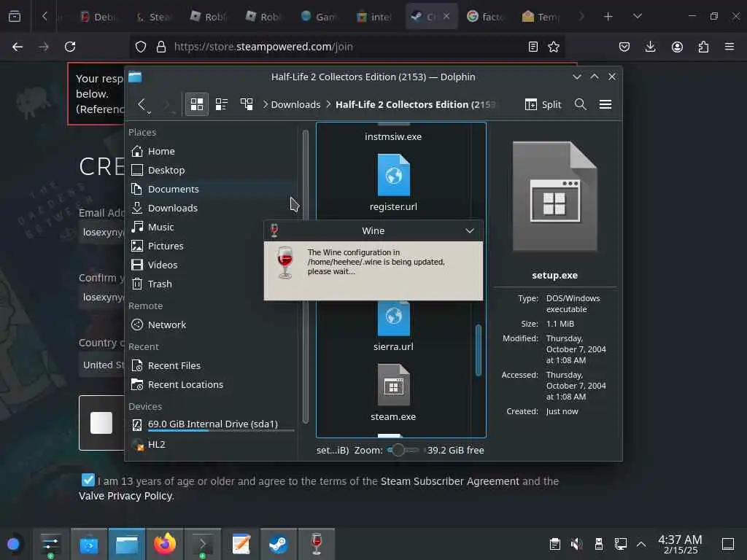Switch to the Gam Firefox tab
Screen dimensions: 747x560
point(320,17)
